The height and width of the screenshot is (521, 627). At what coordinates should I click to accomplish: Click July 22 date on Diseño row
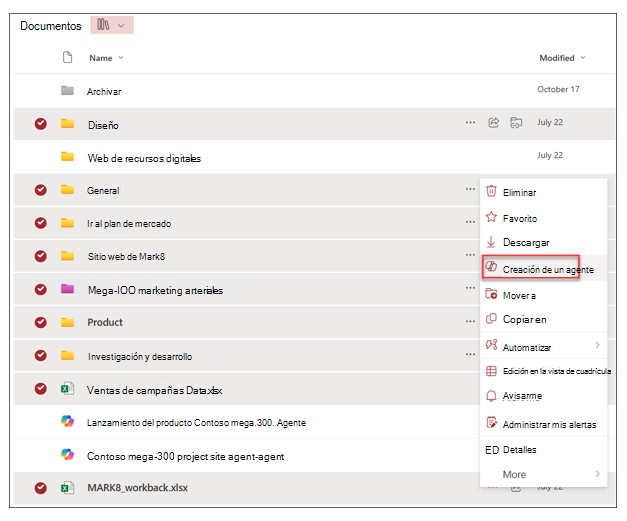click(x=550, y=122)
